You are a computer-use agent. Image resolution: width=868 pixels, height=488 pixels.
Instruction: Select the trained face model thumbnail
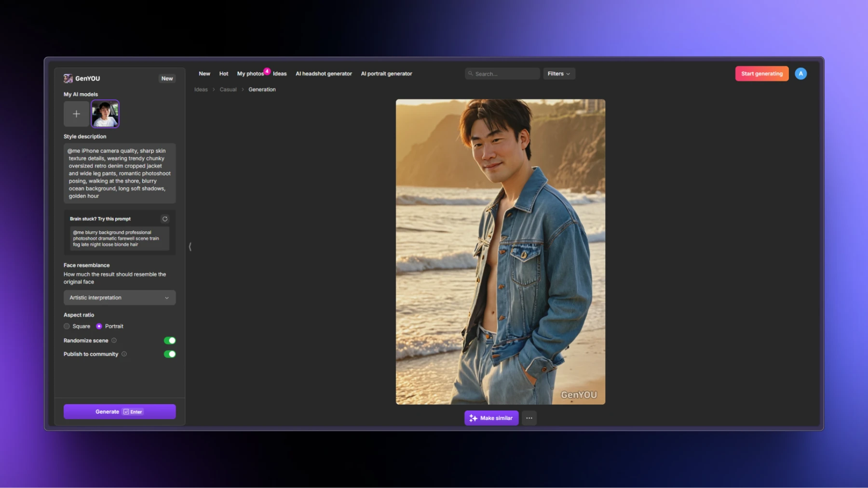(105, 114)
